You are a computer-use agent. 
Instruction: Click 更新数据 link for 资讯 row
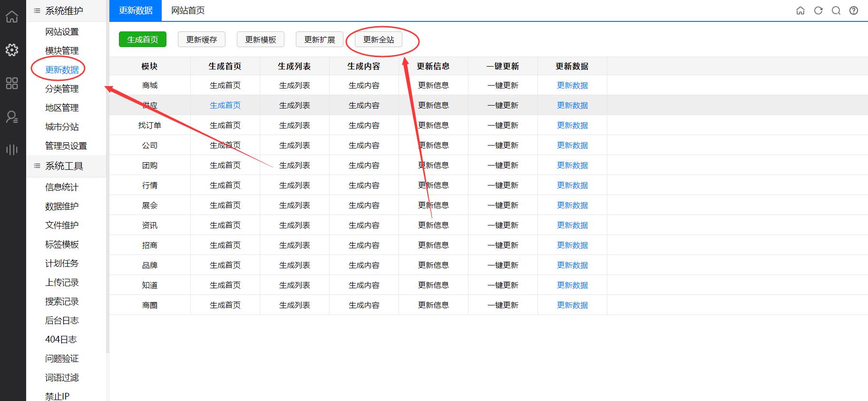(572, 225)
